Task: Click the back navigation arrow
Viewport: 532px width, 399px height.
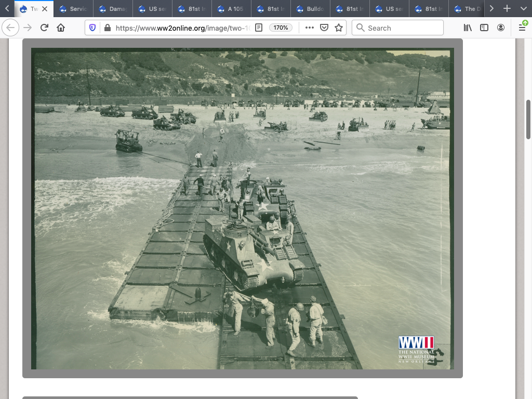Action: click(10, 28)
